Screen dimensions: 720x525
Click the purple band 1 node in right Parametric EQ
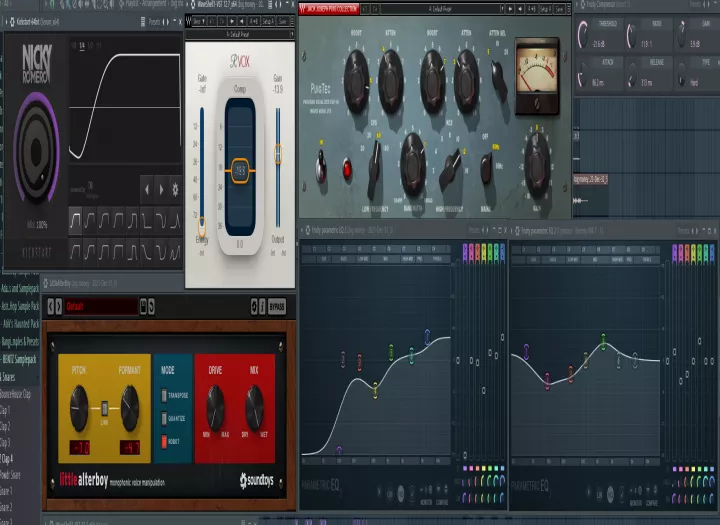coord(526,351)
